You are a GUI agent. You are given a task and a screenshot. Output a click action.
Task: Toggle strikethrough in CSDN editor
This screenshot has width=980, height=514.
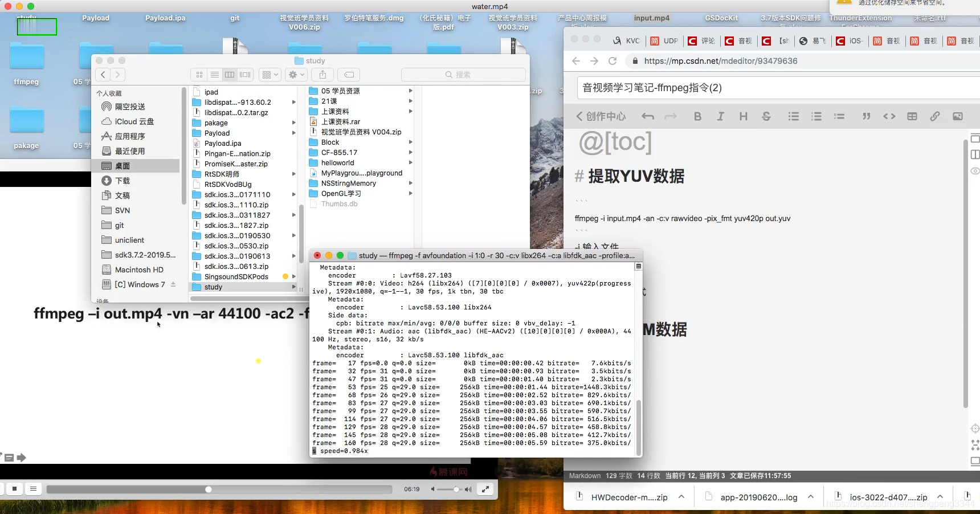click(766, 116)
